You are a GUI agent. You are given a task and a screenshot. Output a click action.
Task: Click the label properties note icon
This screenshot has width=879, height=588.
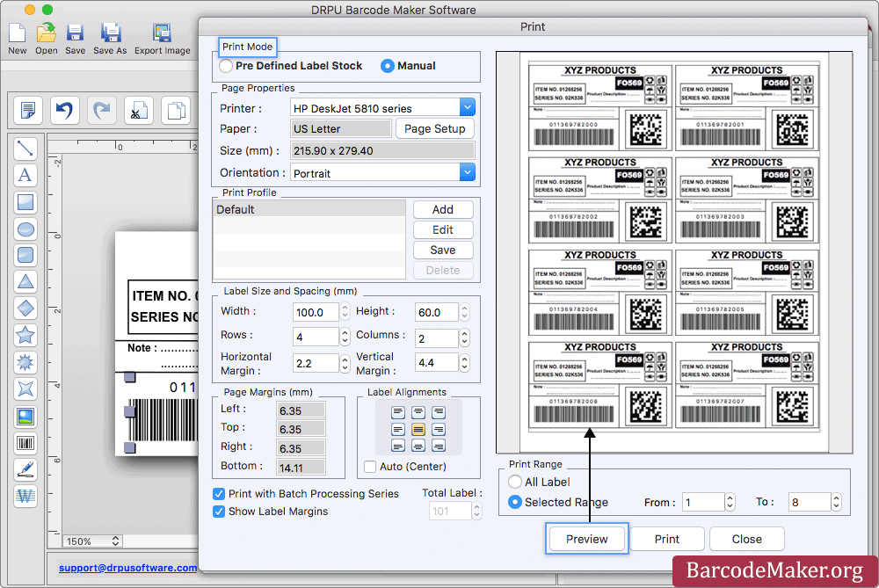pyautogui.click(x=27, y=110)
